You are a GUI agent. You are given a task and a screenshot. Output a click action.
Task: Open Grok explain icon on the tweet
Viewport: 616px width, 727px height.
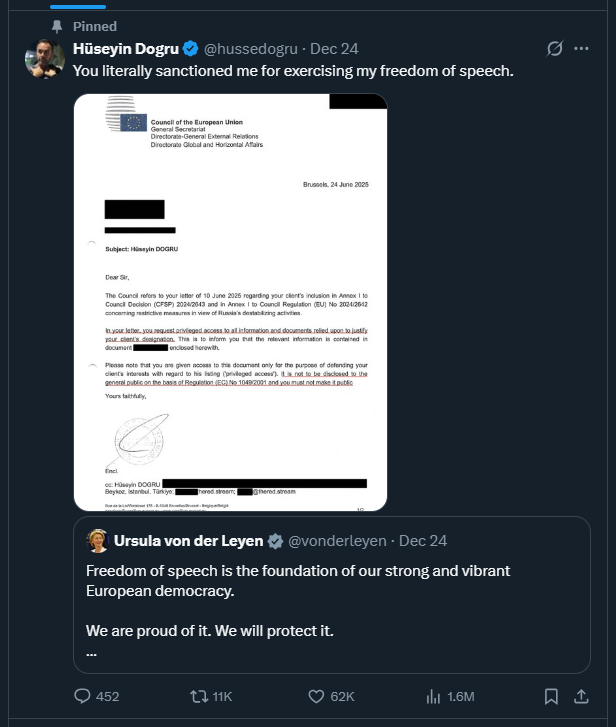(x=556, y=49)
